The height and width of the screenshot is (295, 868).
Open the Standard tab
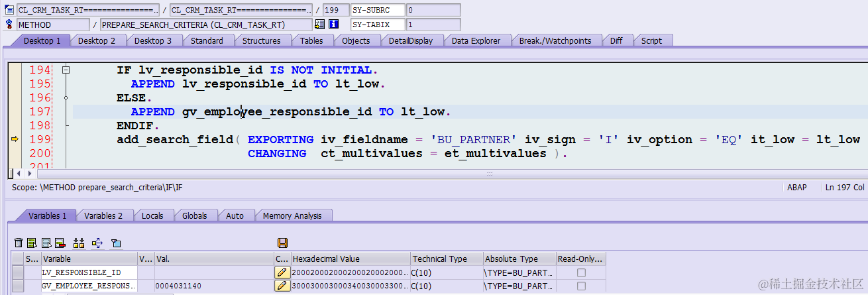click(207, 40)
